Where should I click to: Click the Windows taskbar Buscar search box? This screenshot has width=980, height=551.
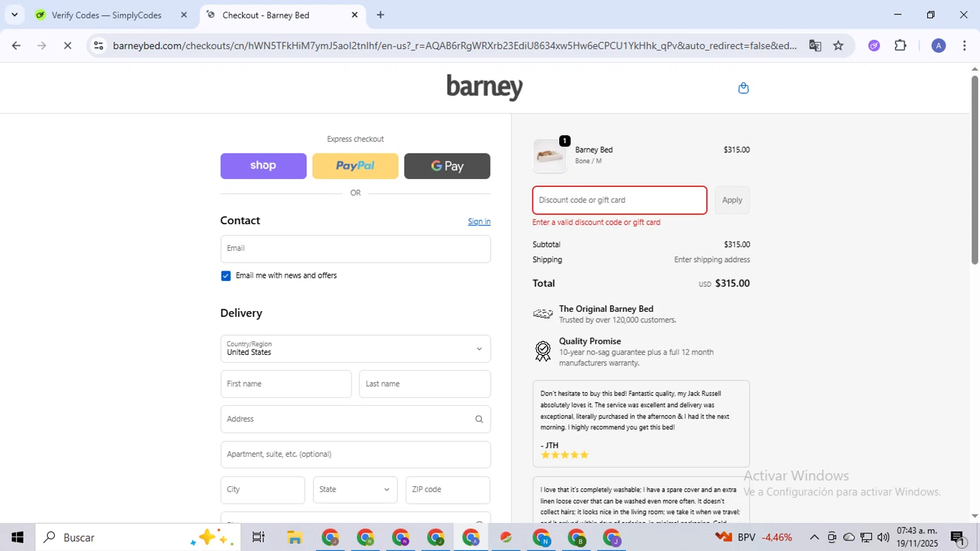click(137, 537)
